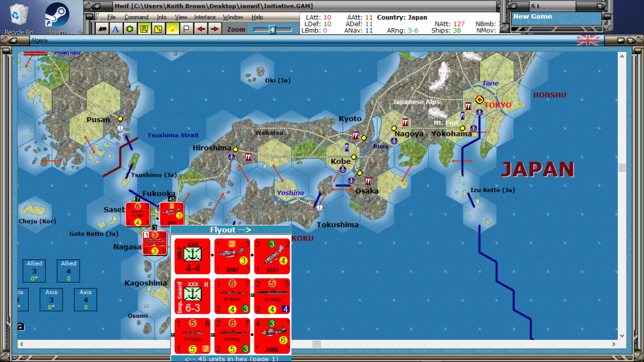Select the CV Ryujo carrier in flyout
Viewport: 644px width, 362px height.
pos(193,336)
